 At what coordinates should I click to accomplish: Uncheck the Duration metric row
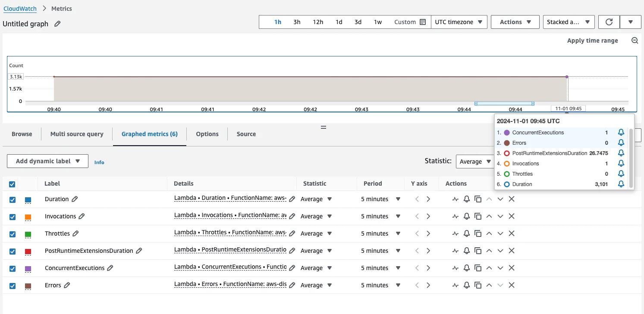point(12,199)
